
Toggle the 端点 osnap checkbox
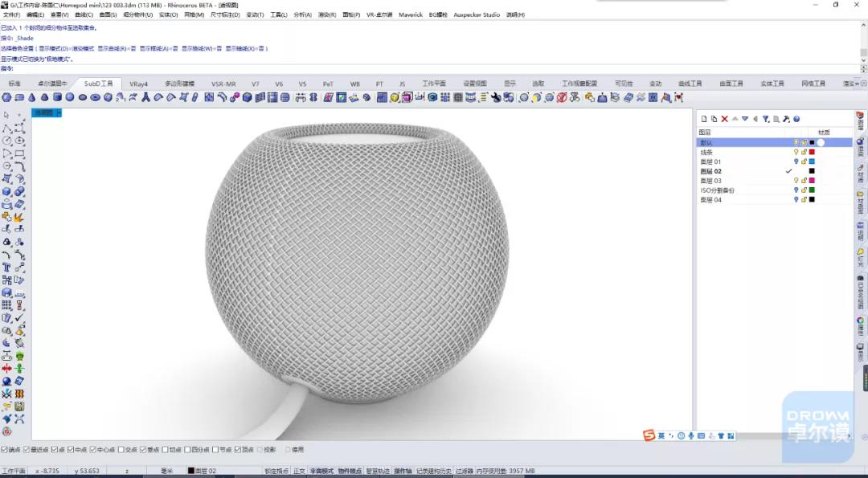pyautogui.click(x=5, y=450)
